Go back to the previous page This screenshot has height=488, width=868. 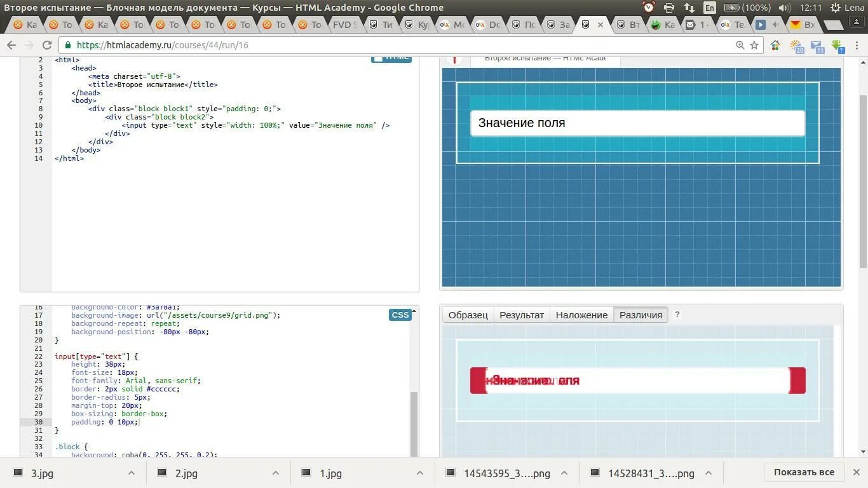tap(11, 45)
